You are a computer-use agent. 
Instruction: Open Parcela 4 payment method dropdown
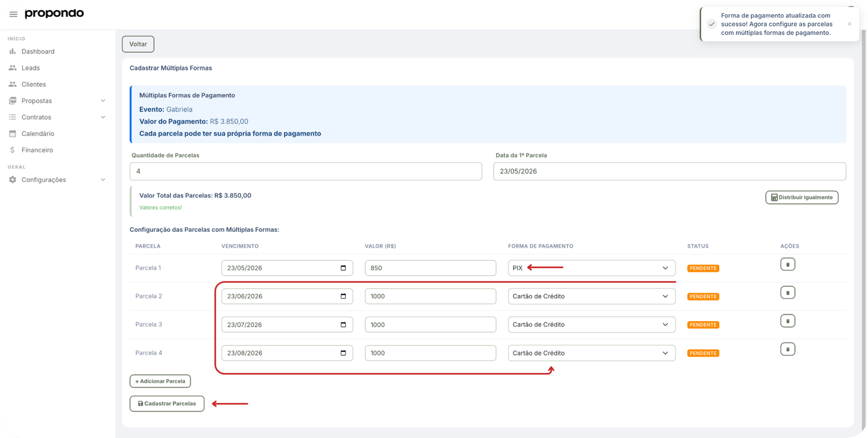tap(591, 353)
